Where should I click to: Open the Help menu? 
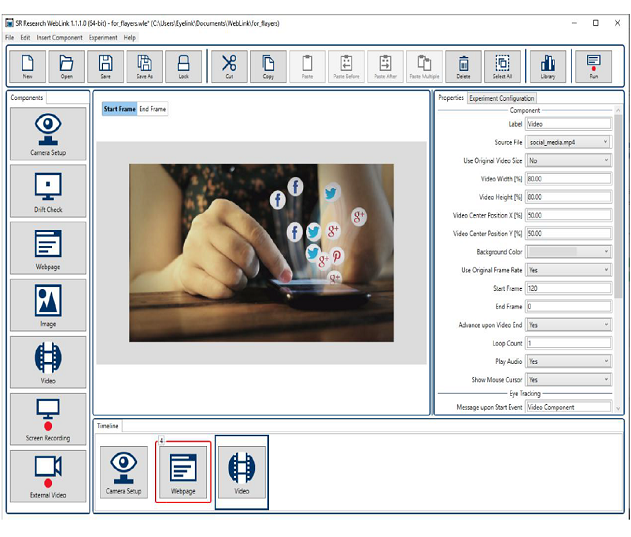point(130,37)
